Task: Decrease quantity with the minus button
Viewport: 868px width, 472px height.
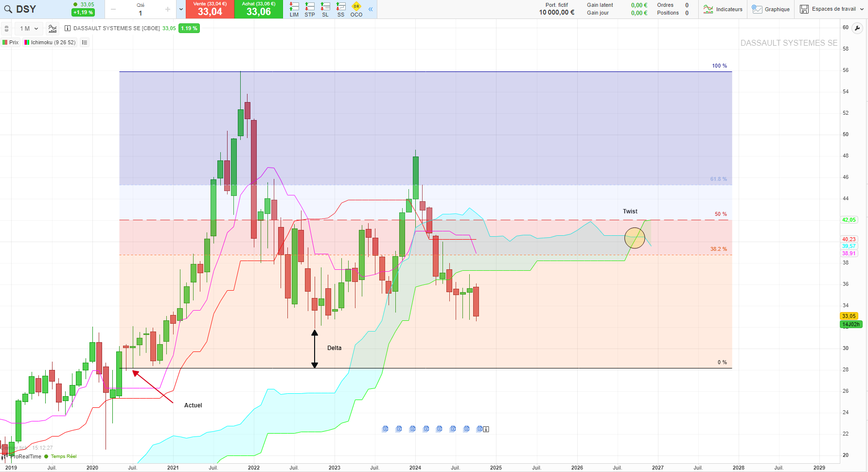Action: (113, 9)
